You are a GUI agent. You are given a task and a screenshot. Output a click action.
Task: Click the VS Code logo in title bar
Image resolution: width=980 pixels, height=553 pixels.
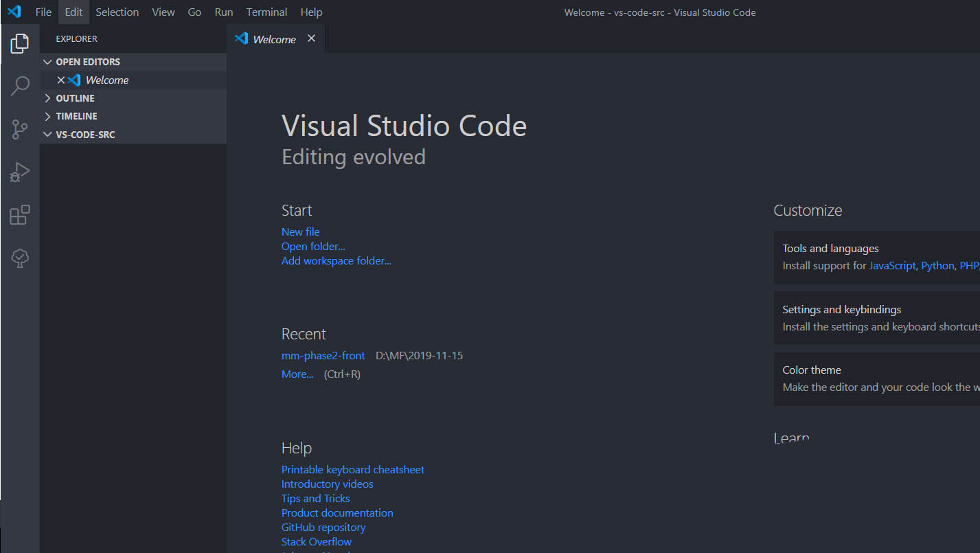tap(14, 12)
